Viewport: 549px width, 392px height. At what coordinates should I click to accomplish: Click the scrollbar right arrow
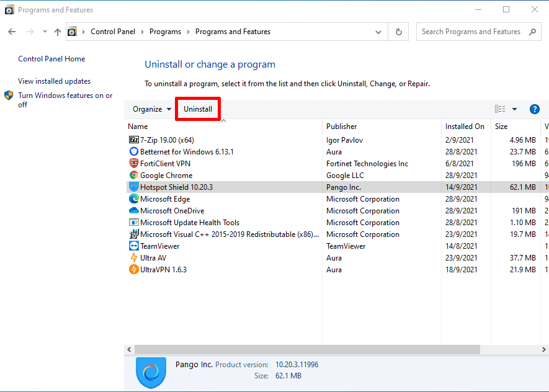(544, 350)
